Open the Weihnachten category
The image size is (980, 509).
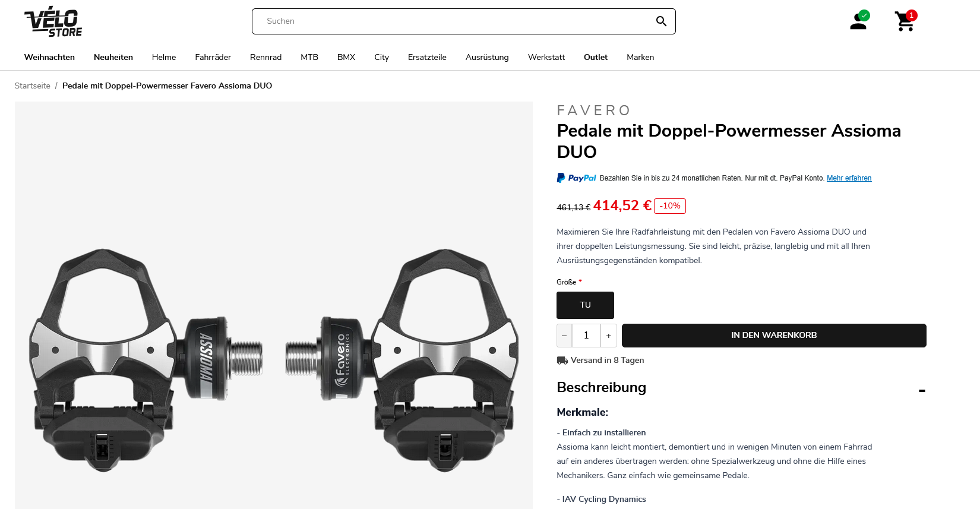(49, 58)
